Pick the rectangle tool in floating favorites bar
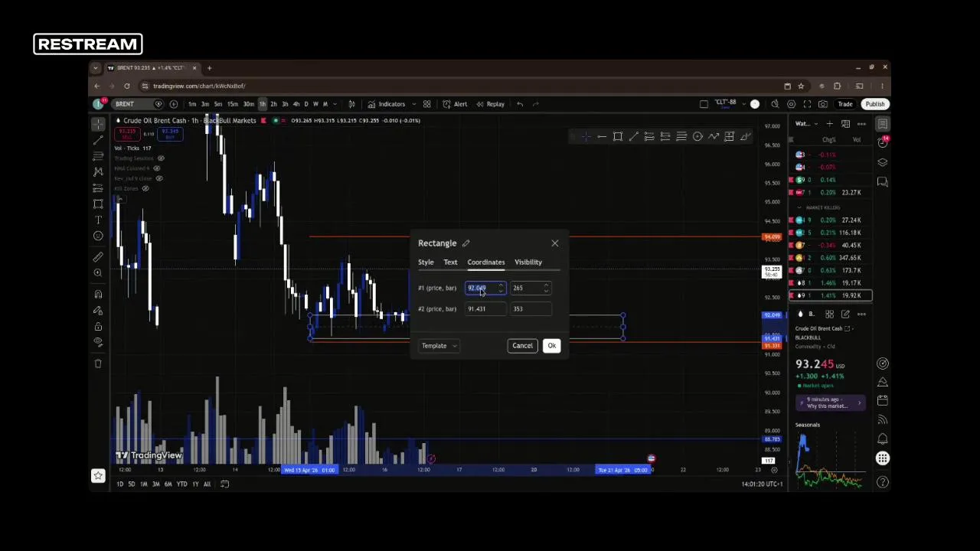 pyautogui.click(x=618, y=136)
